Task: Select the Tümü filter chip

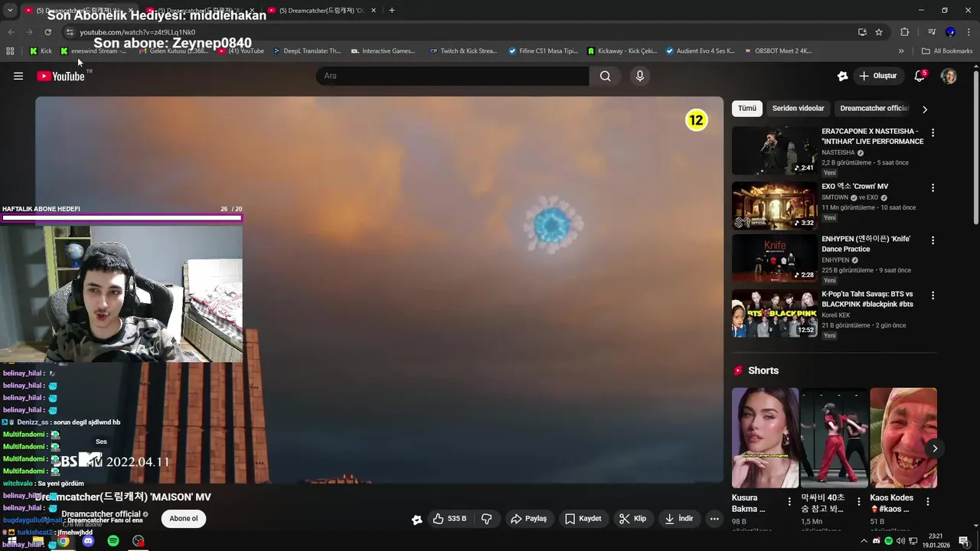Action: (746, 108)
